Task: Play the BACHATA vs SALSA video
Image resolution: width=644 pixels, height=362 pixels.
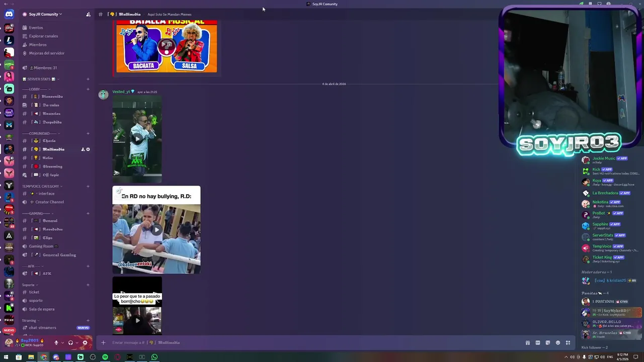Action: coord(167,47)
